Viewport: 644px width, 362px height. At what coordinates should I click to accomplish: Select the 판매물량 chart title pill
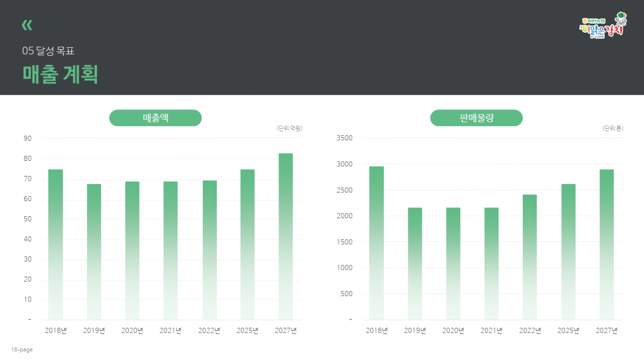pos(476,118)
